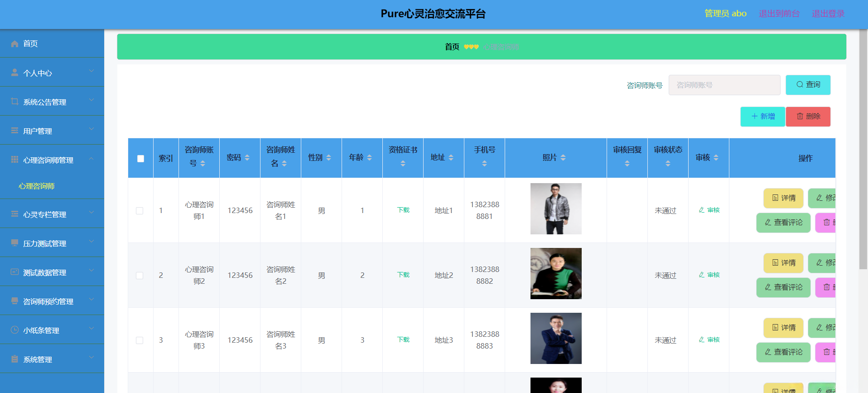This screenshot has width=868, height=393.
Task: Click the monitor icon beside 压力测试管理
Action: coord(14,243)
